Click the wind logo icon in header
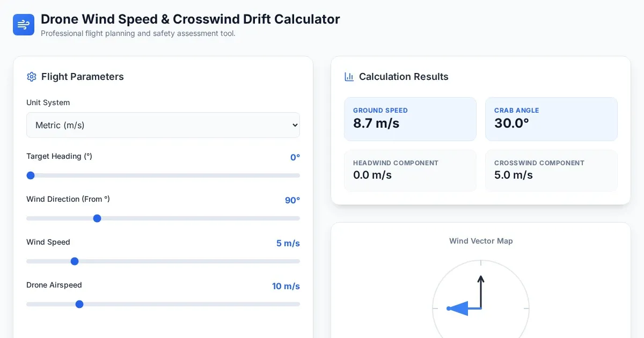 tap(24, 25)
